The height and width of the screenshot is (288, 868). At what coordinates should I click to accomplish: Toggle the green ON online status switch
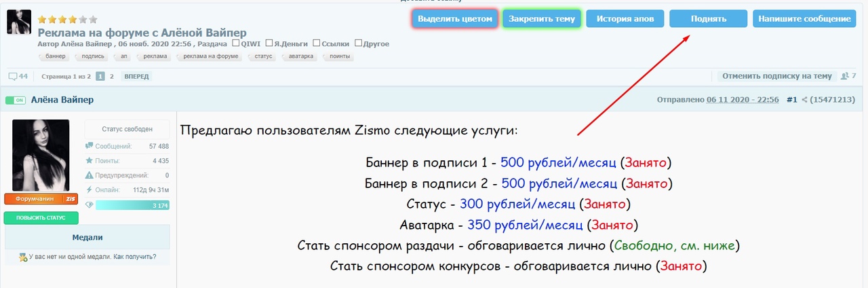(15, 101)
